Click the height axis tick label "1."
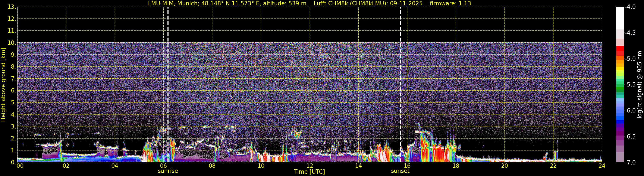This screenshot has width=644, height=176. 13,151
